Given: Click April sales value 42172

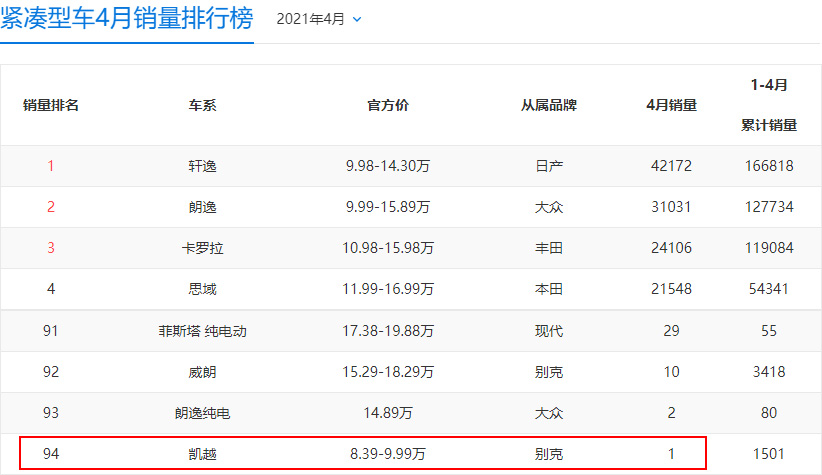Looking at the screenshot, I should pyautogui.click(x=672, y=166).
